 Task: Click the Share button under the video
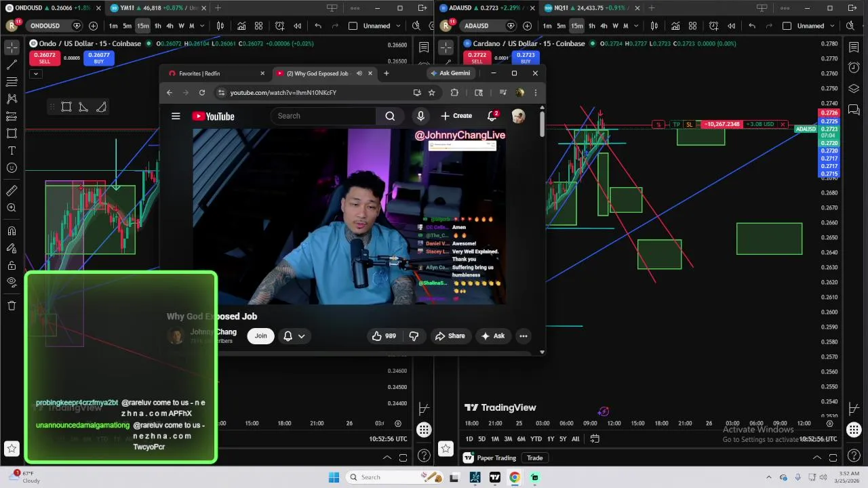(450, 335)
